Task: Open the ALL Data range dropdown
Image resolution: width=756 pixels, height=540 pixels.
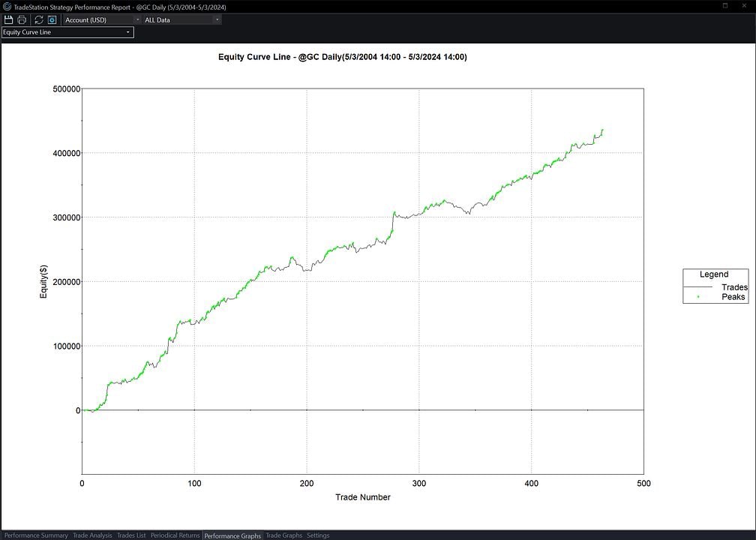Action: (182, 19)
